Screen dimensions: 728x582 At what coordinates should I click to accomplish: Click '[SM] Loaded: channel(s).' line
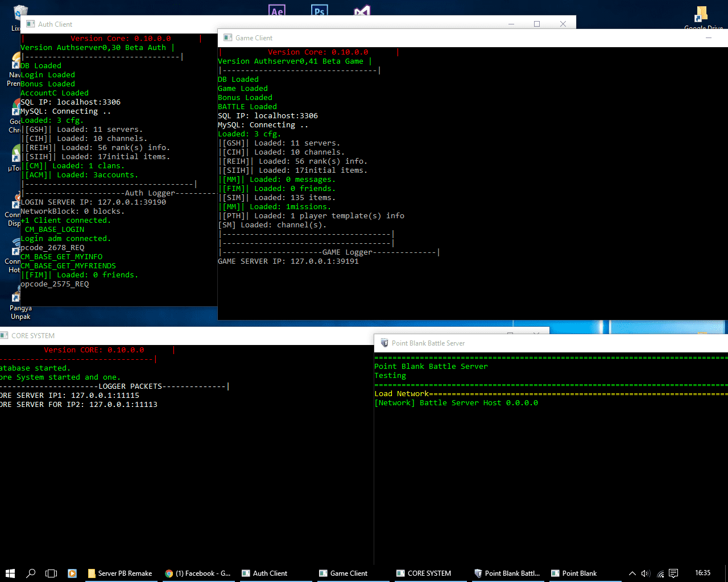pos(272,225)
